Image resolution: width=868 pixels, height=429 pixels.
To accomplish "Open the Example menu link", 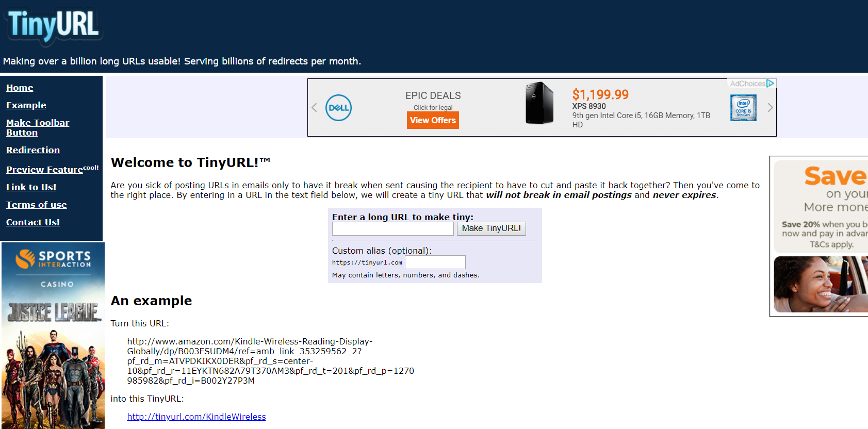I will pyautogui.click(x=26, y=105).
